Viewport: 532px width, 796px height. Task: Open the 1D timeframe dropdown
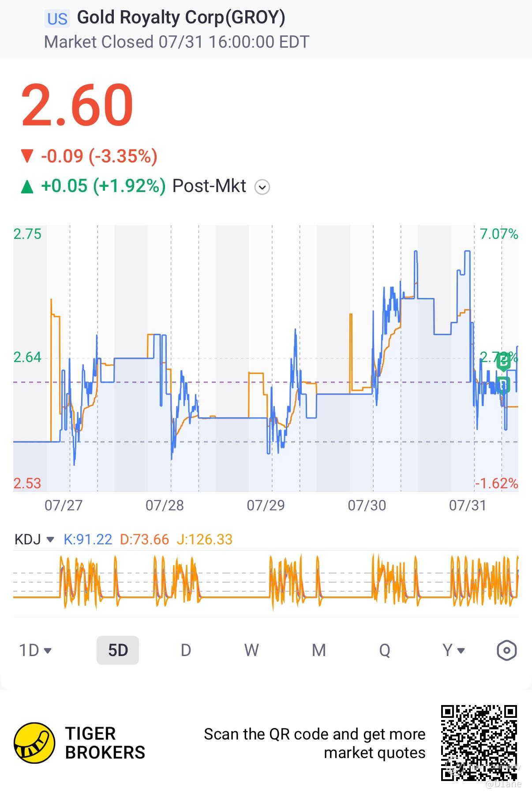35,650
